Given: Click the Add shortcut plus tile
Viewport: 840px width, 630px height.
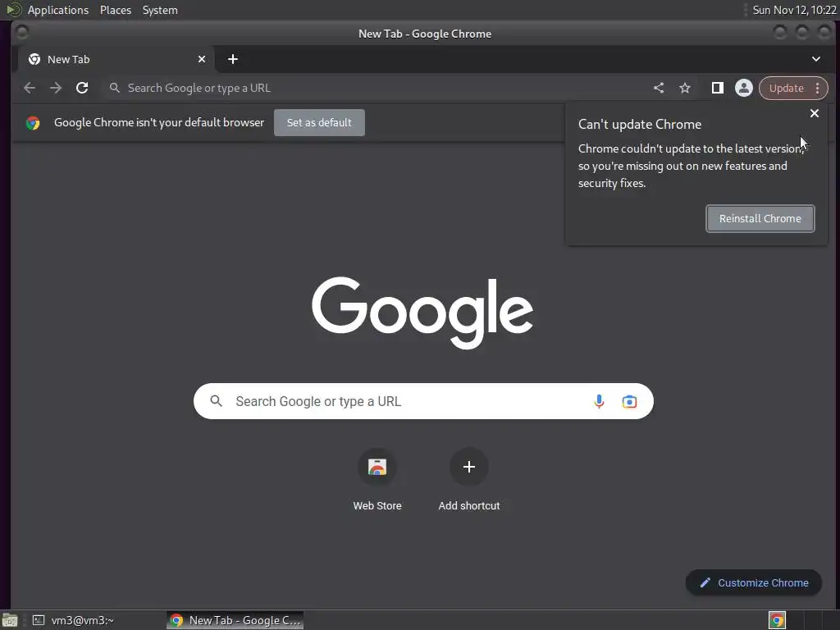Looking at the screenshot, I should (468, 467).
